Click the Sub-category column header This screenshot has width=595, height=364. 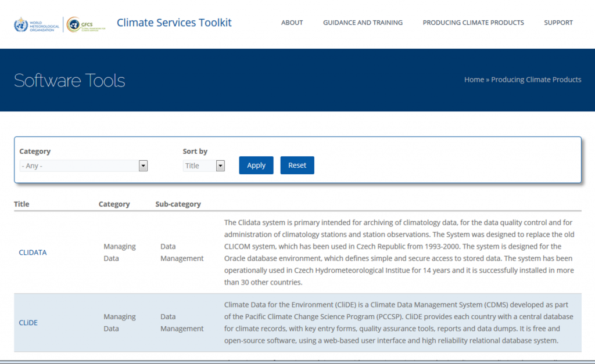[178, 204]
